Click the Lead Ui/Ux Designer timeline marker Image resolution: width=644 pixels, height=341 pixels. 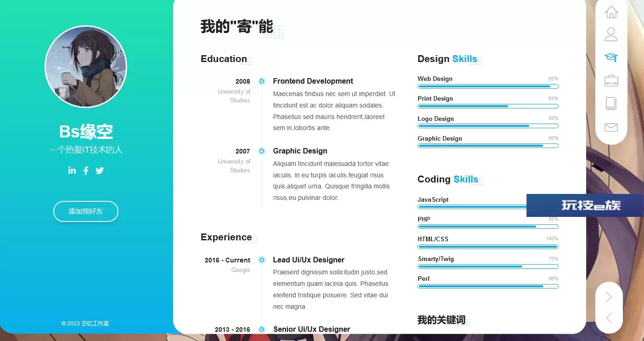pyautogui.click(x=262, y=260)
